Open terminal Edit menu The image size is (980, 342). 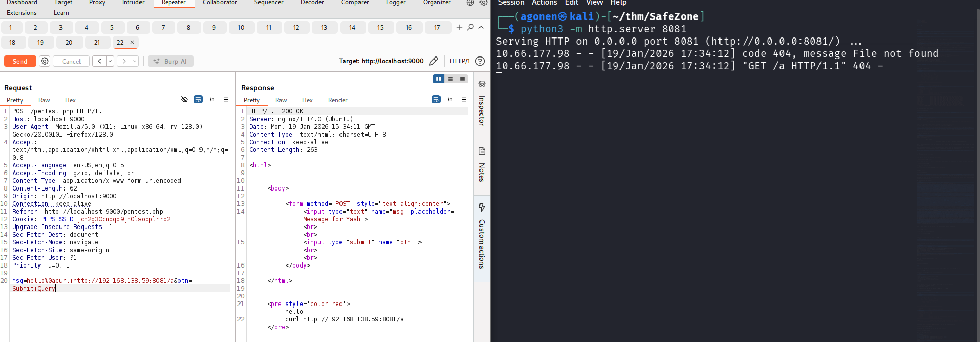point(571,3)
